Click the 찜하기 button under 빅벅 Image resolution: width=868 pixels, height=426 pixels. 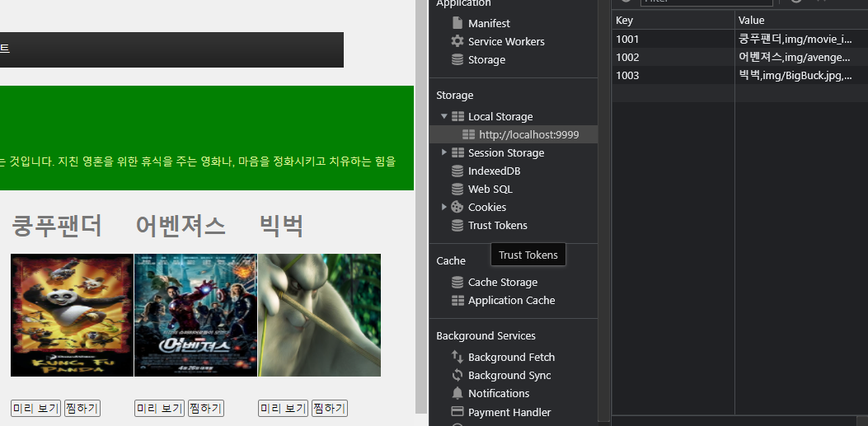pos(330,409)
